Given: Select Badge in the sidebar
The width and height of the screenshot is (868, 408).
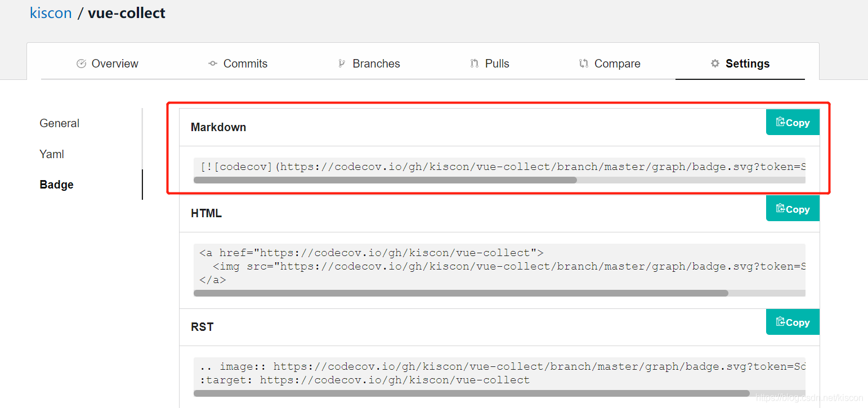Looking at the screenshot, I should click(56, 185).
